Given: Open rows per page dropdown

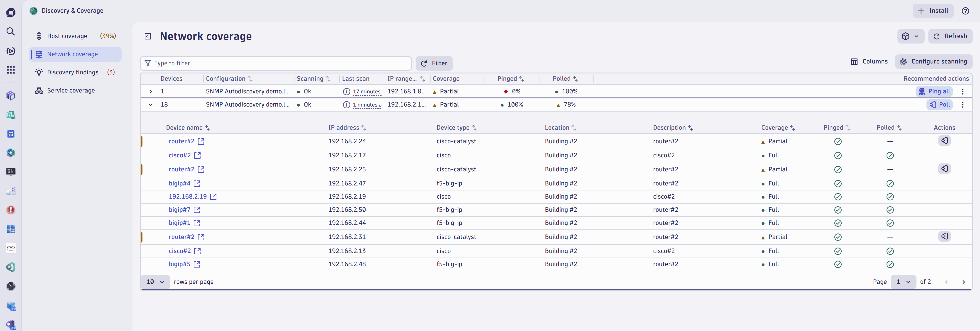Looking at the screenshot, I should pos(155,282).
